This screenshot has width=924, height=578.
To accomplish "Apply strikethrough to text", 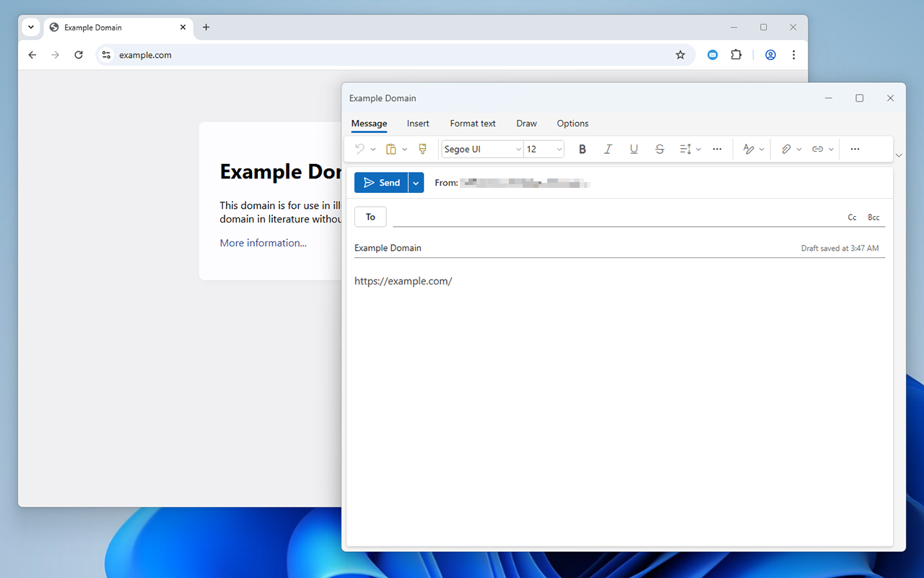I will coord(660,150).
